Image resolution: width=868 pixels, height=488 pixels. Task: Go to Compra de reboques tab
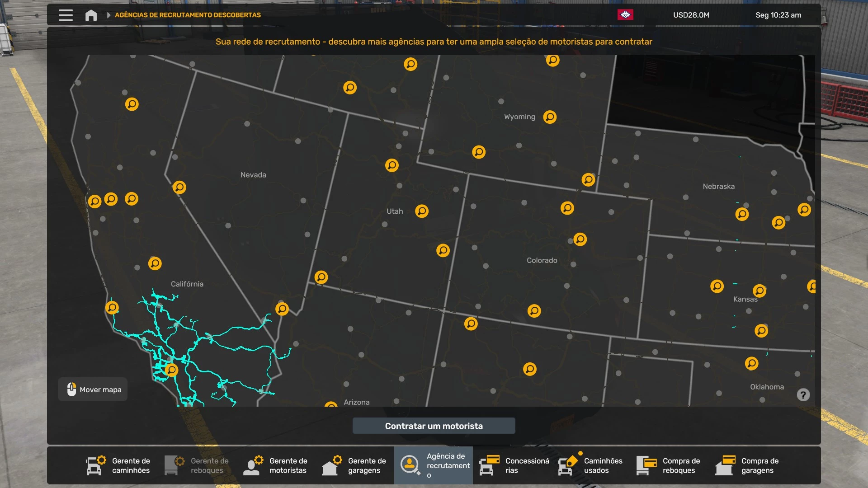[x=669, y=465]
